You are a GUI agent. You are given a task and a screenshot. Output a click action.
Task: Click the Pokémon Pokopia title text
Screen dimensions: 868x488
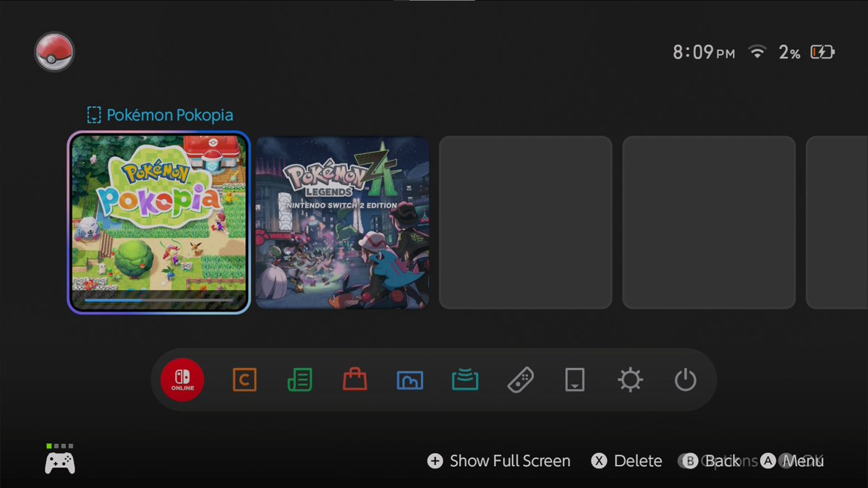click(170, 115)
